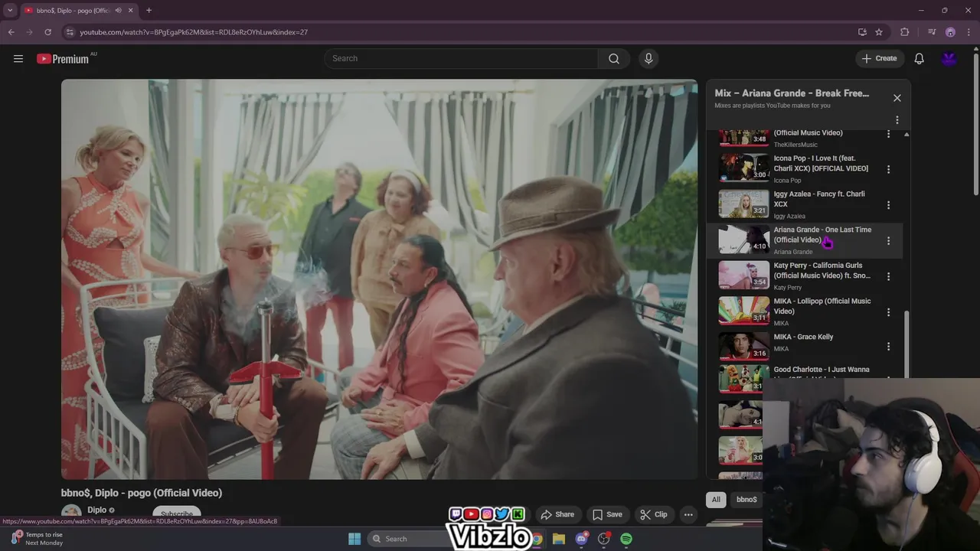Click the bbno$, Diplo - pogo video title
The width and height of the screenshot is (980, 551).
142,493
